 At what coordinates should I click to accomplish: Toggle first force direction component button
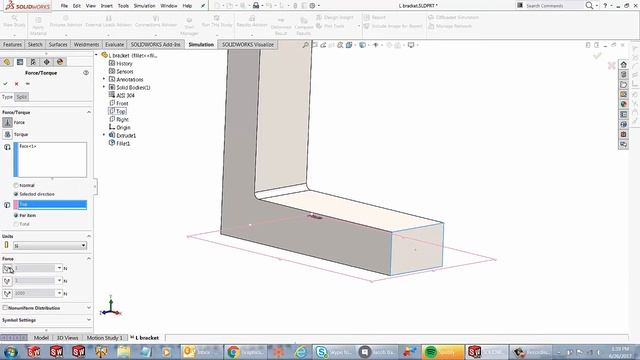pos(7,268)
